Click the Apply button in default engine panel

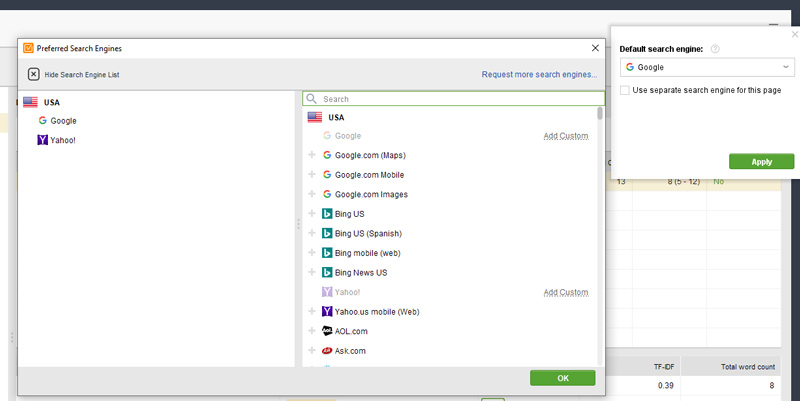coord(761,161)
